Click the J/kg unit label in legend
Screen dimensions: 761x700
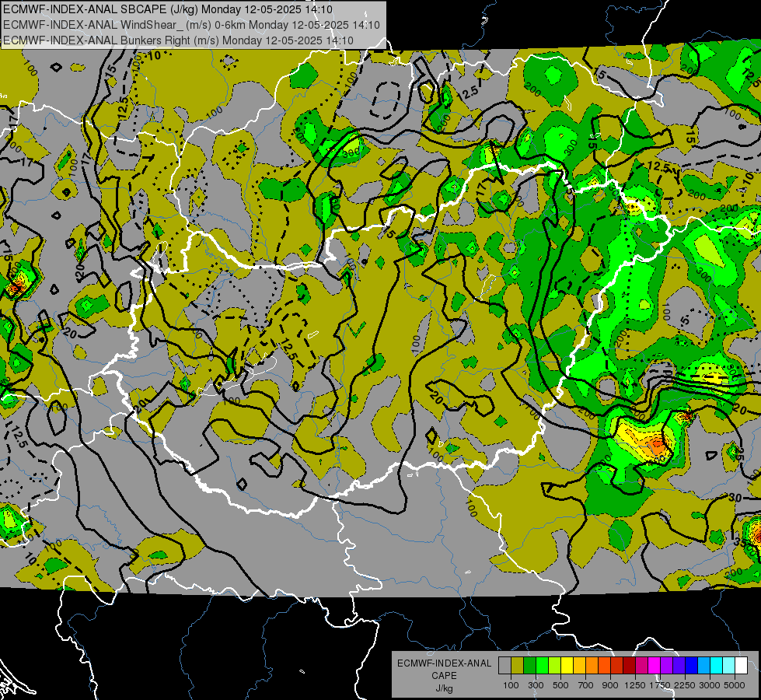pos(444,688)
